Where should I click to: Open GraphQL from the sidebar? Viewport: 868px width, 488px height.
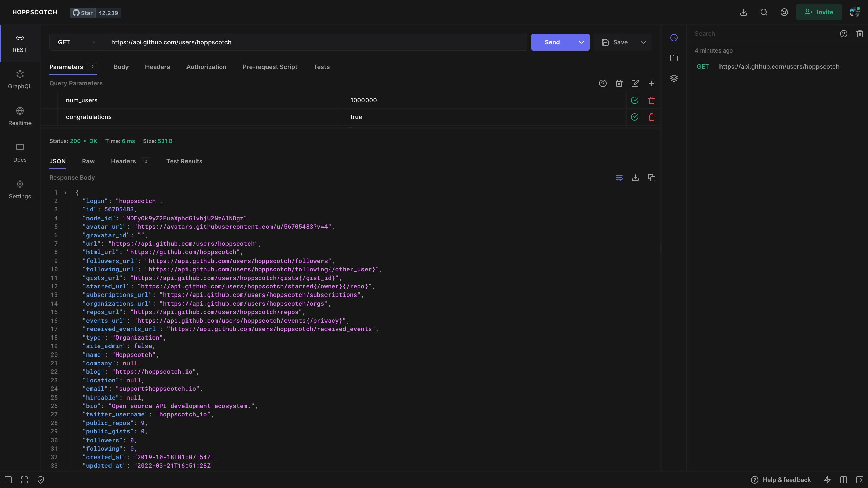pyautogui.click(x=20, y=80)
